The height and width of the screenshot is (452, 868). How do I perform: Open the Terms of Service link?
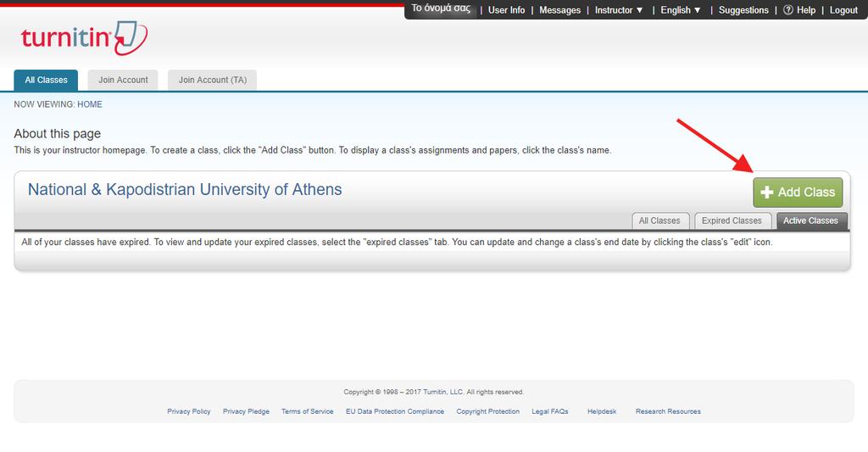click(x=307, y=411)
